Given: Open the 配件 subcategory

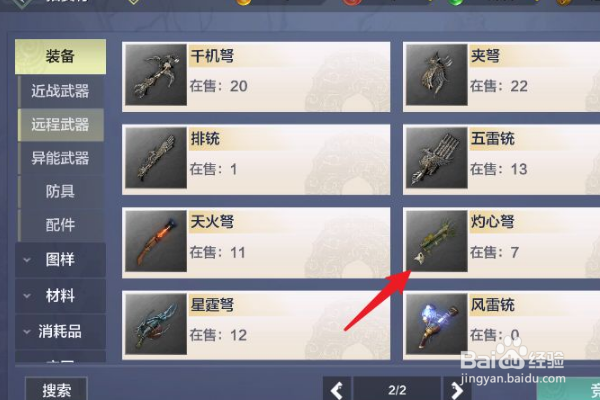Looking at the screenshot, I should 60,225.
